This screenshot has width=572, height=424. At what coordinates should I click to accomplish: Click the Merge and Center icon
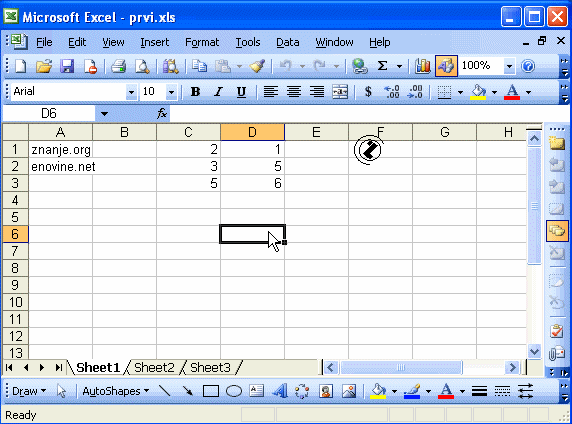pyautogui.click(x=340, y=92)
